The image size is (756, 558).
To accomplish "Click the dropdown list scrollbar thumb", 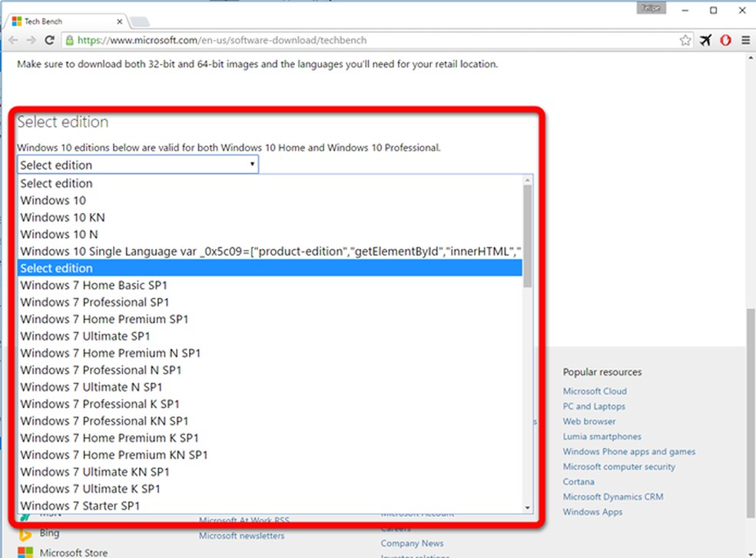I will point(528,236).
